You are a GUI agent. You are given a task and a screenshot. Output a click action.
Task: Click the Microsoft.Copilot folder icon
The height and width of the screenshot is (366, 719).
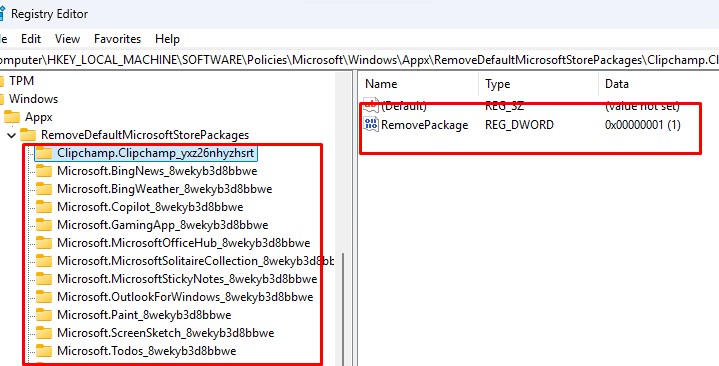pyautogui.click(x=44, y=207)
